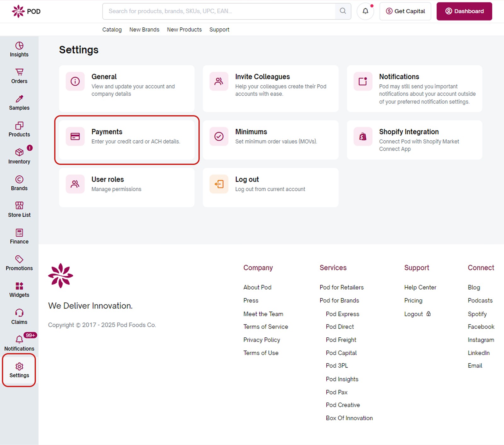
Task: Open the Samples sidebar icon
Action: 19,99
